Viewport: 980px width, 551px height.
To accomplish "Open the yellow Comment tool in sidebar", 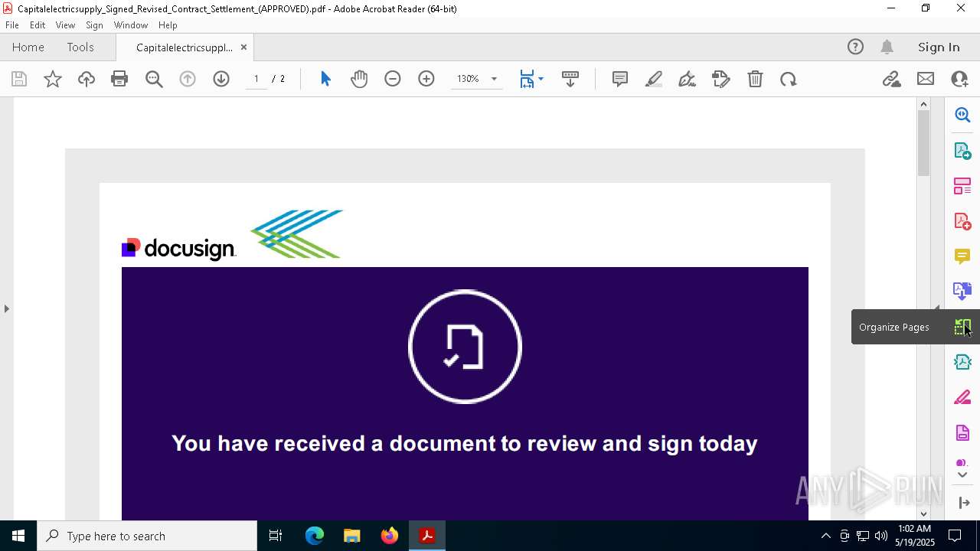I will pos(962,256).
